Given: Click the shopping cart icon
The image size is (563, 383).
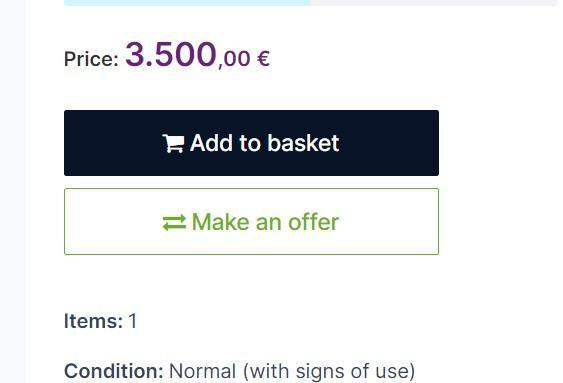Looking at the screenshot, I should [x=174, y=144].
